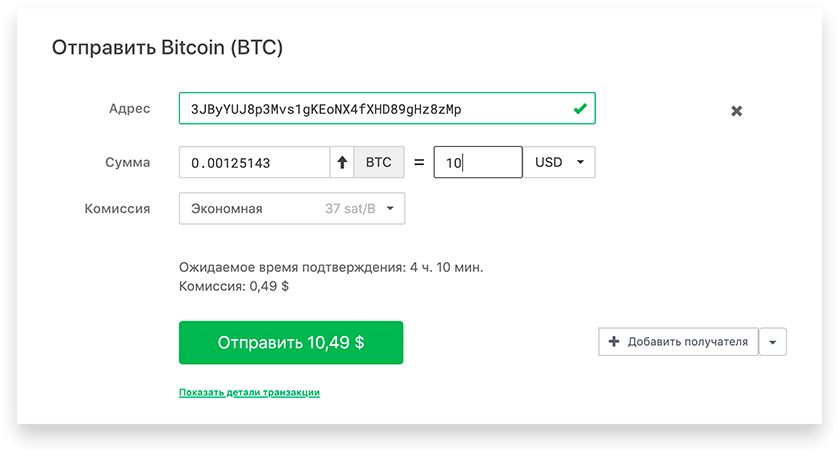Click the Адрес field label

tap(129, 109)
